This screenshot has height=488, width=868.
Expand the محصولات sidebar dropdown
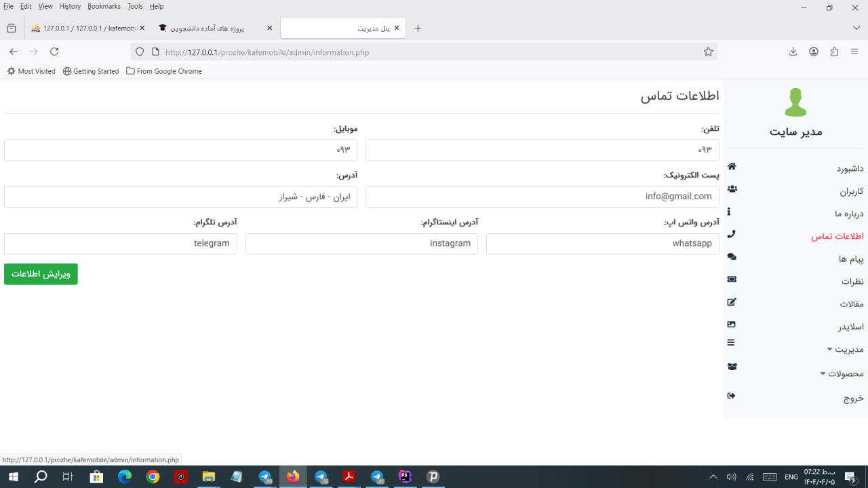(x=841, y=373)
